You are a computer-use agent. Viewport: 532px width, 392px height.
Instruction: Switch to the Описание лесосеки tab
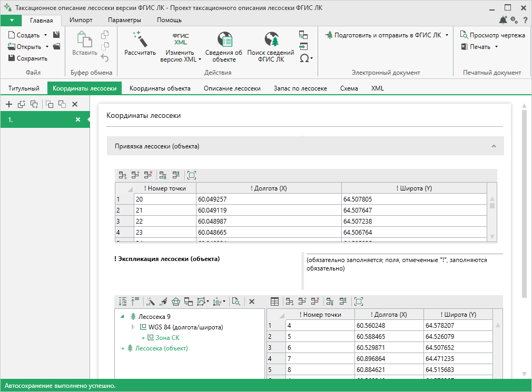tap(232, 88)
